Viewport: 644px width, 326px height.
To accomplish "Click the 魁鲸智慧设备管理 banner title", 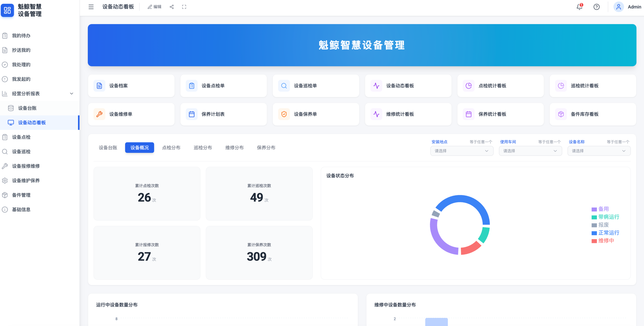I will [362, 45].
